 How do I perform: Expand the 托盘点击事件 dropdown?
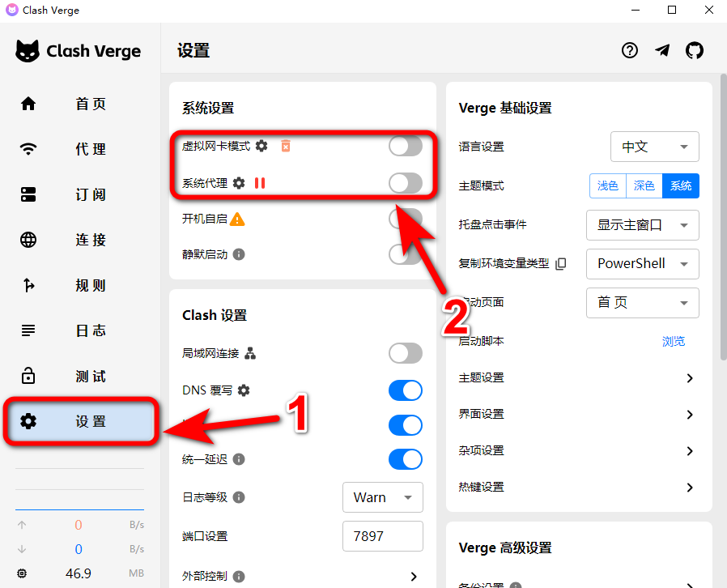(642, 224)
